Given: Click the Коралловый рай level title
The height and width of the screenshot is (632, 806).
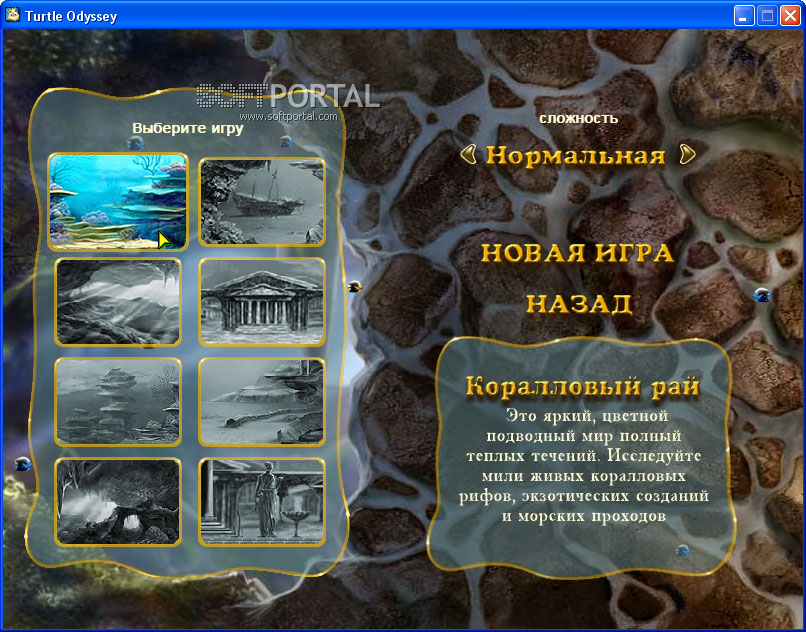Looking at the screenshot, I should [x=582, y=387].
